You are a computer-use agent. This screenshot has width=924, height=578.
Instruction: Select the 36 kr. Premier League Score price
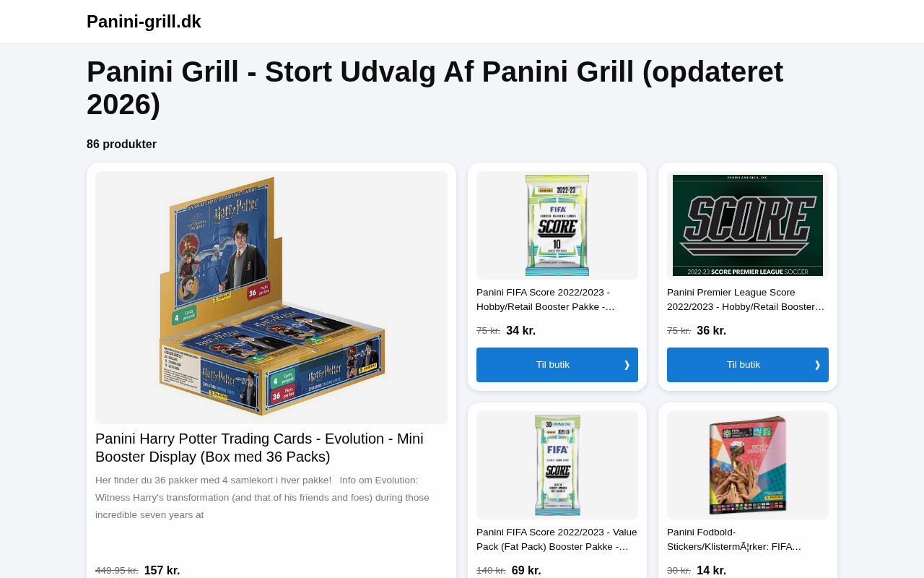(712, 331)
